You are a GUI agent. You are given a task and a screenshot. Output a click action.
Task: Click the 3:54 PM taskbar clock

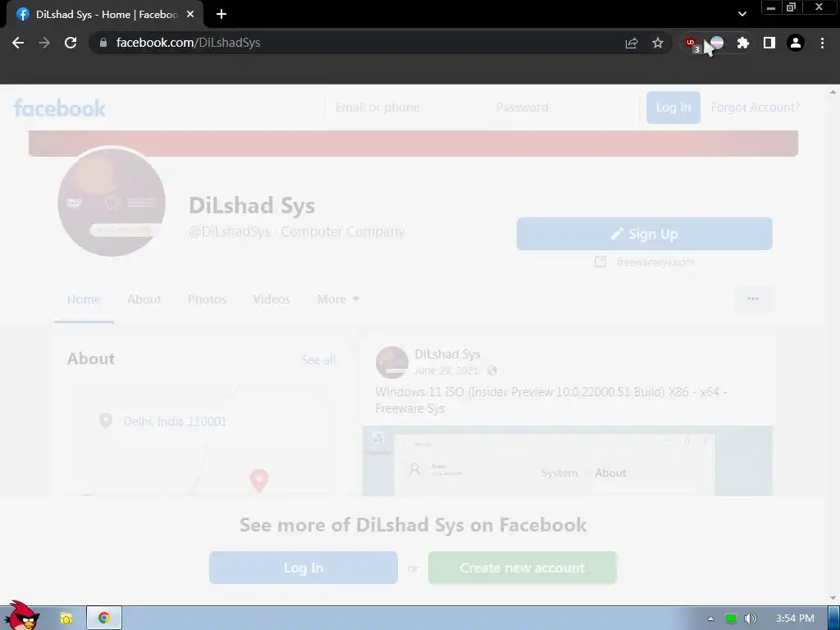click(x=795, y=619)
